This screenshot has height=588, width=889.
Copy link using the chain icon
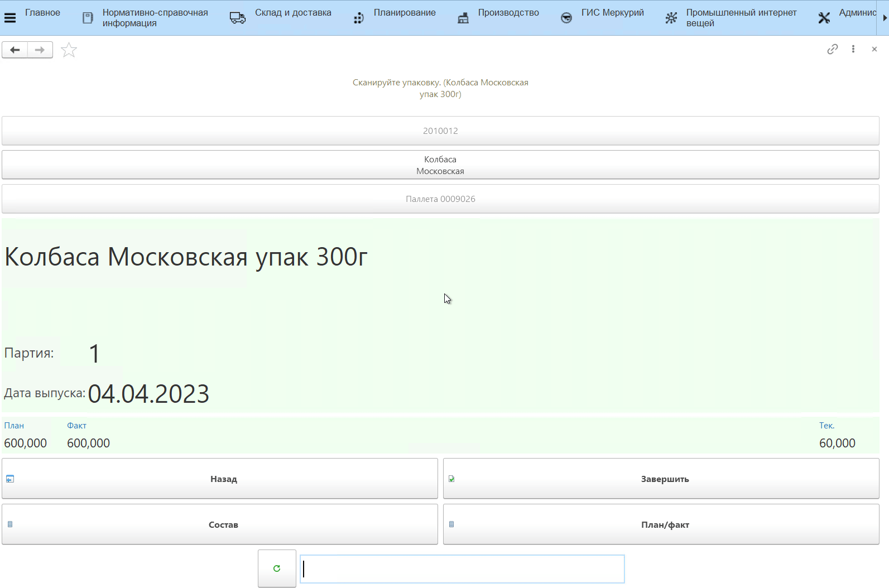click(x=832, y=49)
